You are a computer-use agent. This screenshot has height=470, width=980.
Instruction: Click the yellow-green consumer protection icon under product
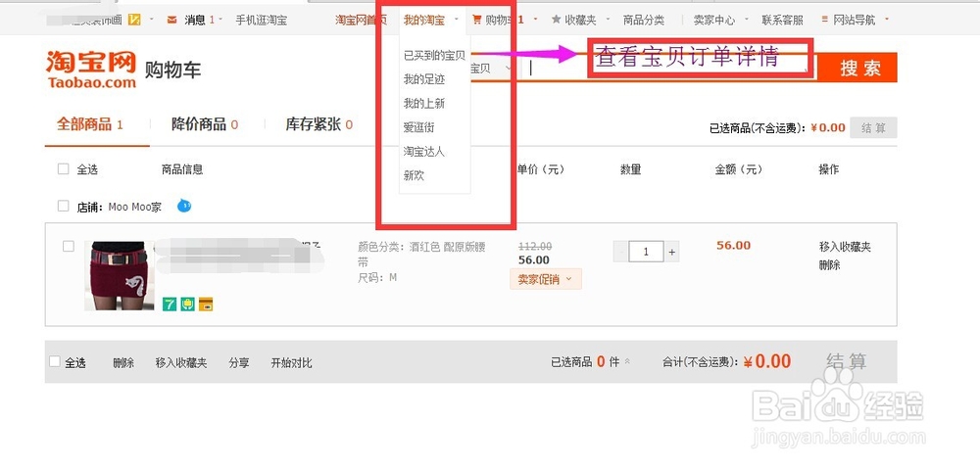pos(187,304)
